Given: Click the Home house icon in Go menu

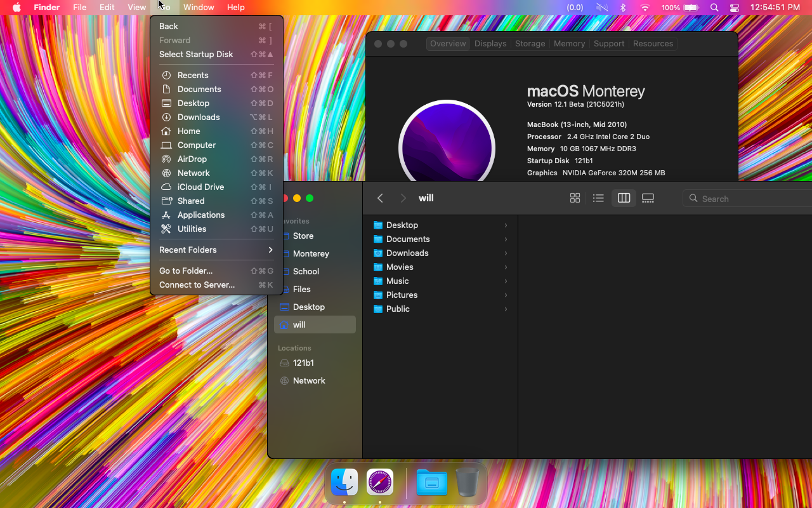Looking at the screenshot, I should click(x=166, y=131).
